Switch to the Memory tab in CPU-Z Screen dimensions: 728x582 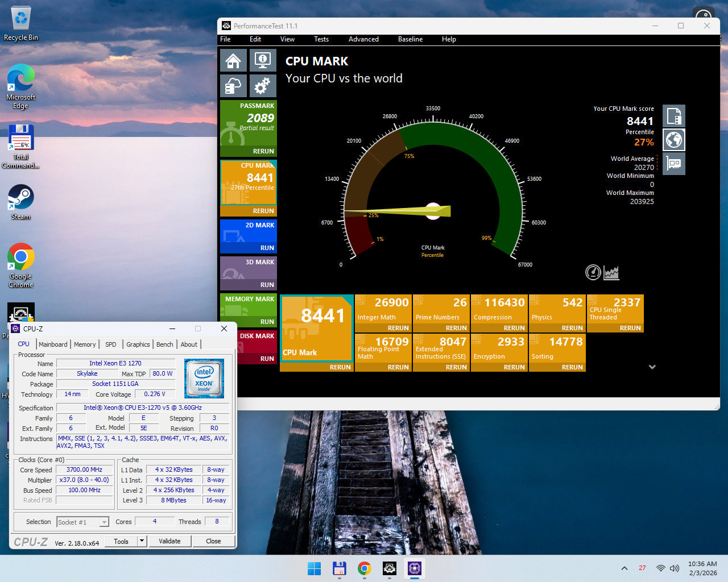coord(85,344)
